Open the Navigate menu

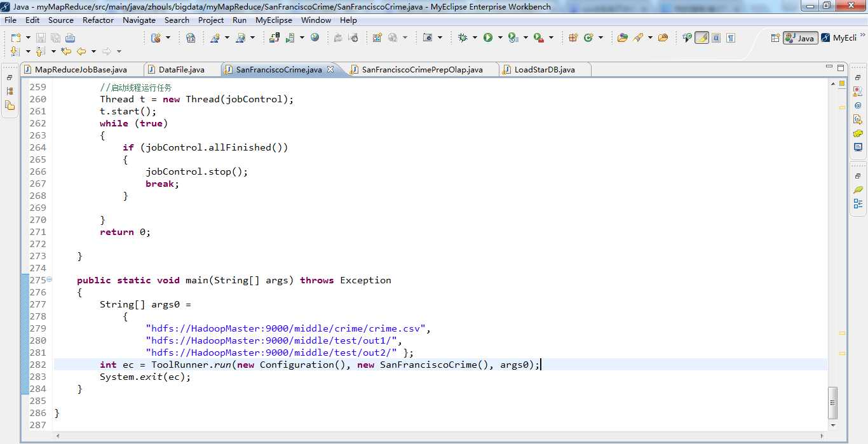click(139, 20)
